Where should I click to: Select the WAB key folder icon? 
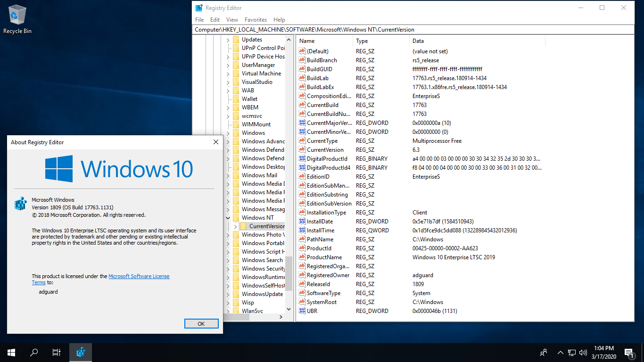[x=236, y=90]
